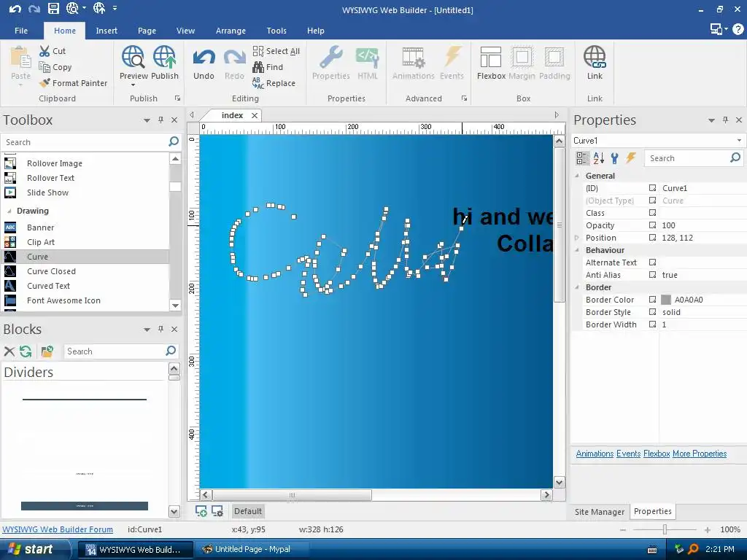Click the Default breakpoint button
This screenshot has height=560, width=747.
coord(248,511)
